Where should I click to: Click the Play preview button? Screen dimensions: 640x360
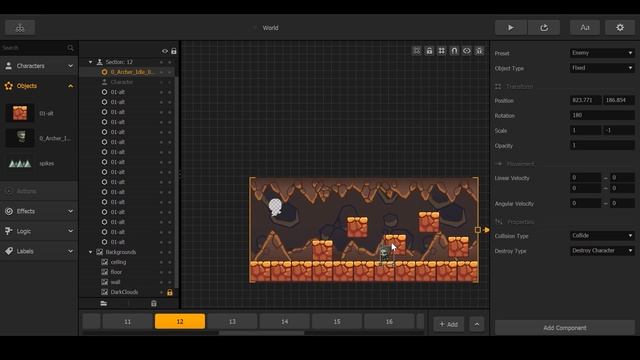(x=511, y=28)
